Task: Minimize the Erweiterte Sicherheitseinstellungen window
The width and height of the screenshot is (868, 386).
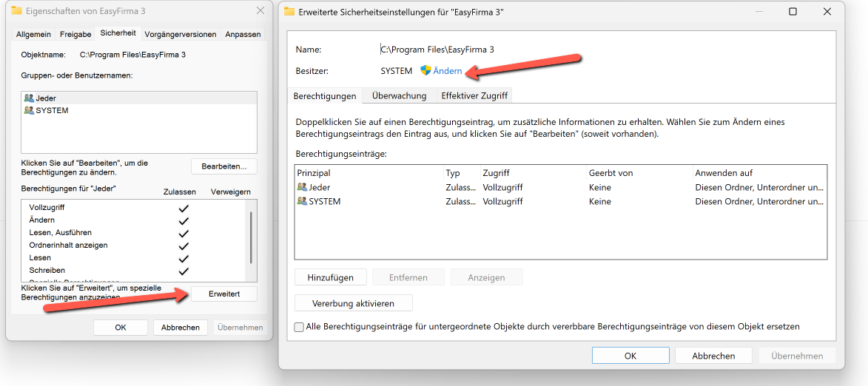Action: (759, 12)
